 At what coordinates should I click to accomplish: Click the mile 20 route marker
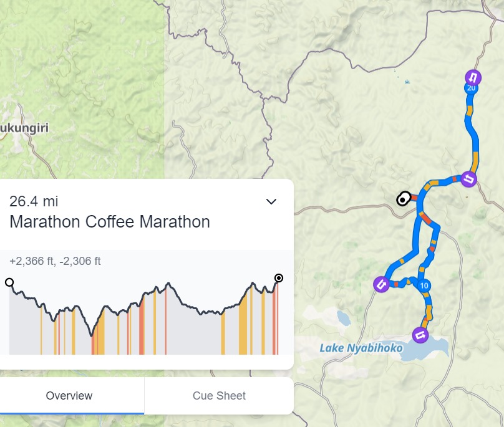[x=471, y=89]
